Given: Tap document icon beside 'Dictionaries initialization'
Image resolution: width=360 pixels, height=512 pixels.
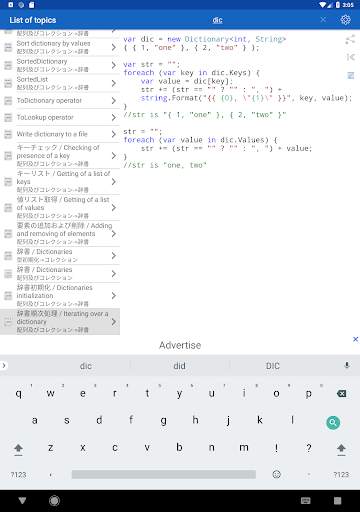Looking at the screenshot, I should 8,296.
